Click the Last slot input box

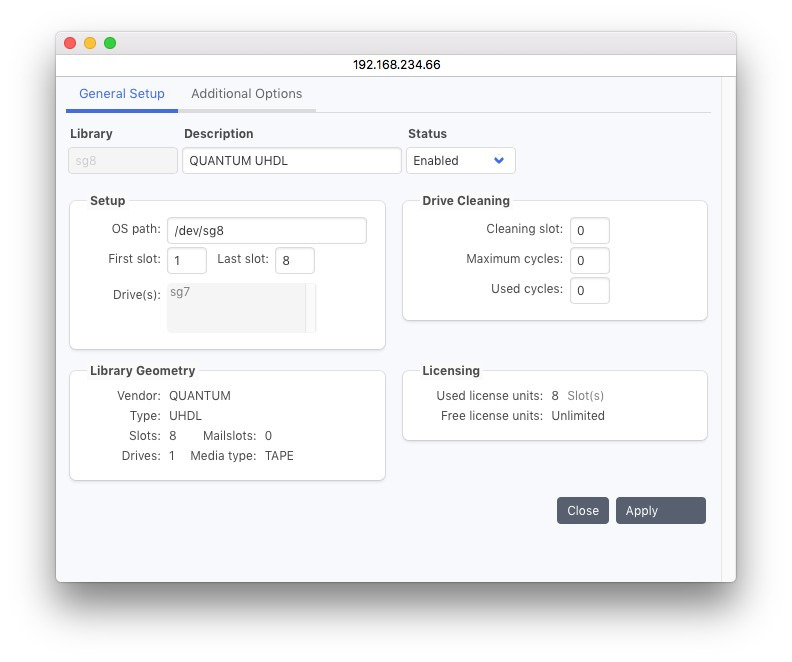pos(294,261)
